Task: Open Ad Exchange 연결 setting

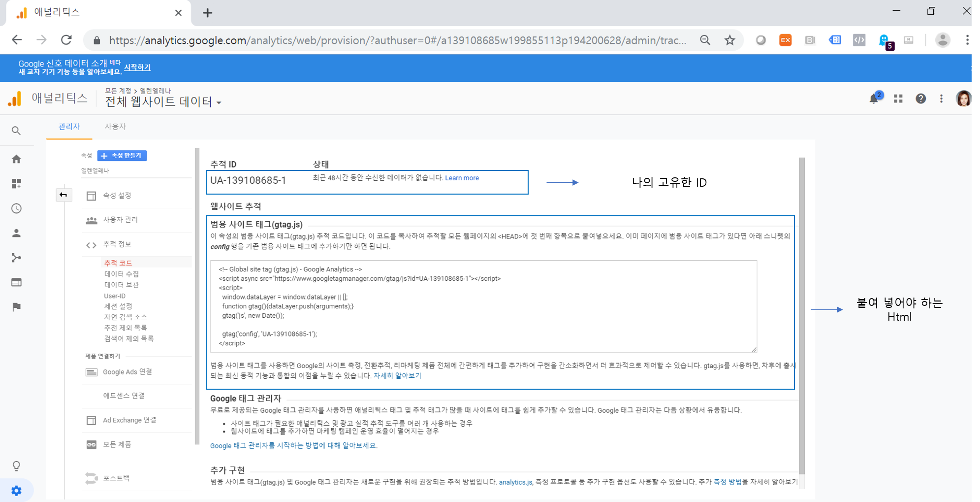Action: [129, 420]
